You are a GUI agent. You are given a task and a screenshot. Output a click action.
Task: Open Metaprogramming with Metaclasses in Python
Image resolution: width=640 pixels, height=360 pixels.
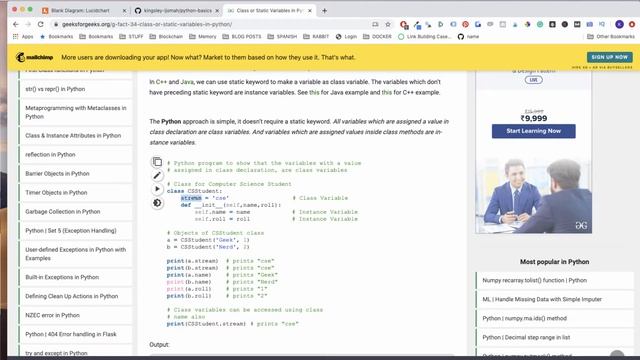pos(76,112)
